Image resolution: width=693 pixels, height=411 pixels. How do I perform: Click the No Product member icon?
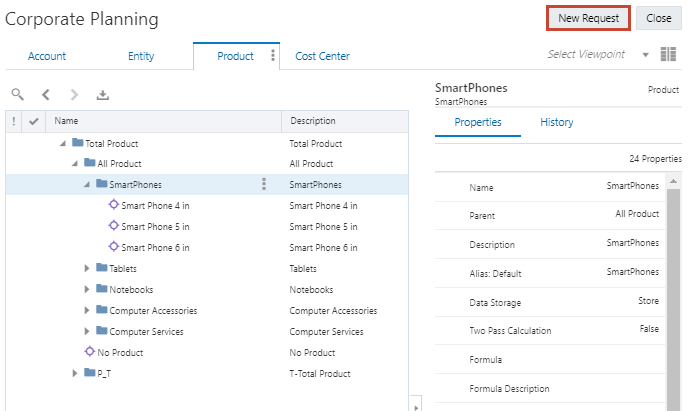[x=90, y=351]
